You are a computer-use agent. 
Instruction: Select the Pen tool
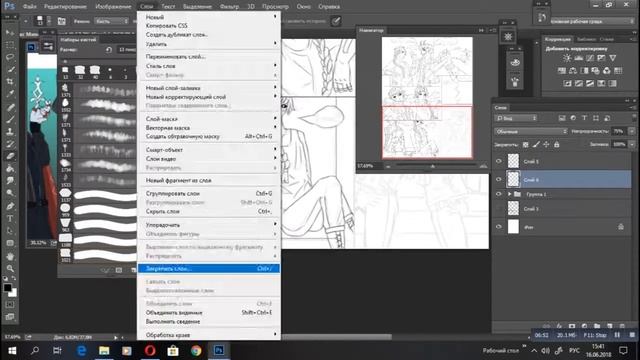(10, 206)
